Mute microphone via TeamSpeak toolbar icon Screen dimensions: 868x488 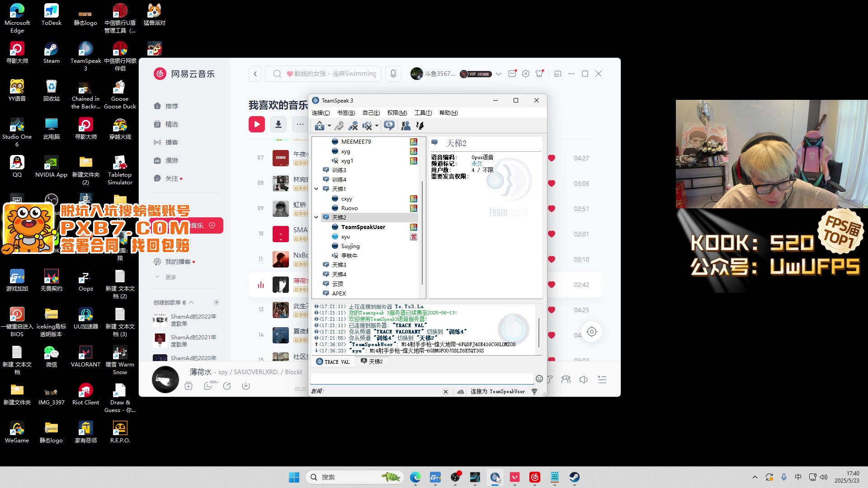click(x=354, y=126)
